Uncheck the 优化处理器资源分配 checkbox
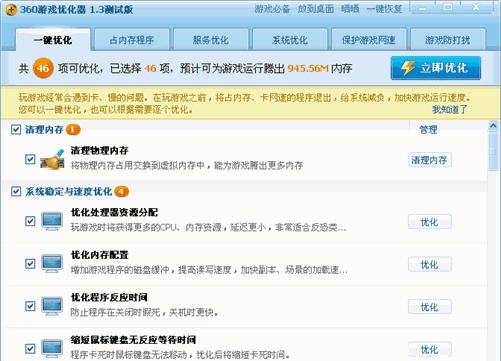 [30, 221]
